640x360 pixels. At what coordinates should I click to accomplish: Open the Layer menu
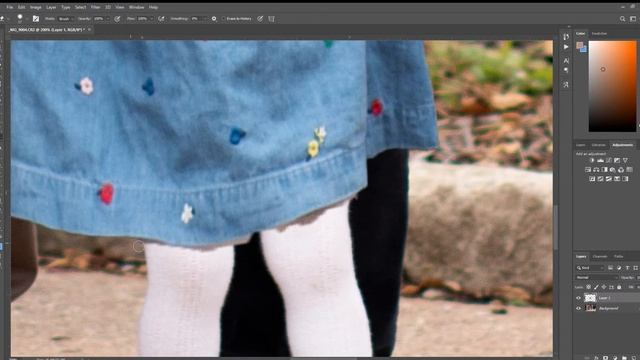[x=51, y=7]
